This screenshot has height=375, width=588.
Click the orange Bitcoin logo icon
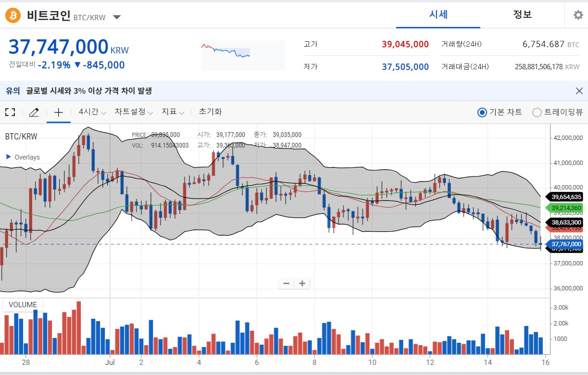13,15
